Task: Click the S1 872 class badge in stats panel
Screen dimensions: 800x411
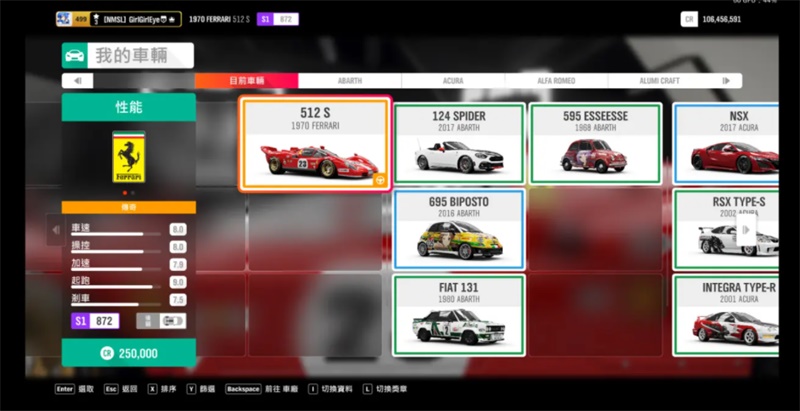Action: click(95, 321)
